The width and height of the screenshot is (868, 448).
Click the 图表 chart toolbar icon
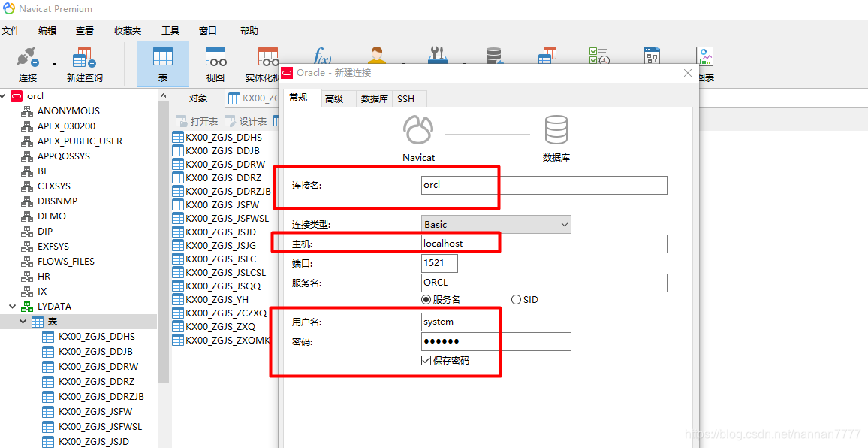tap(705, 56)
